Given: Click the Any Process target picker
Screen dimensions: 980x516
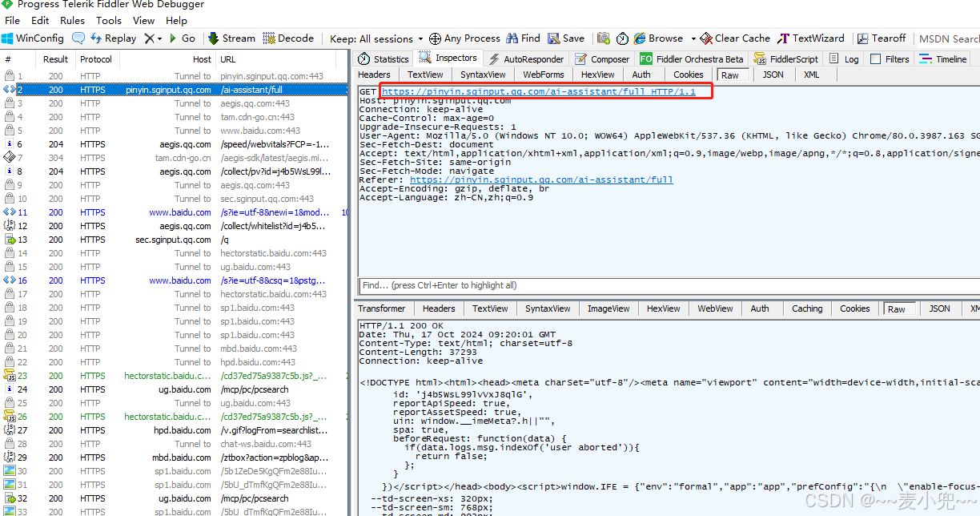Looking at the screenshot, I should 464,38.
